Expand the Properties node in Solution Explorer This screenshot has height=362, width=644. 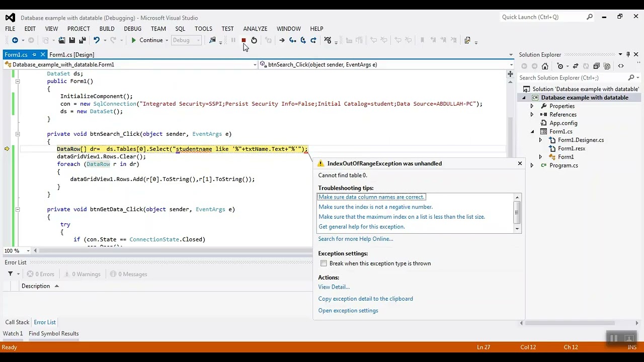click(532, 106)
